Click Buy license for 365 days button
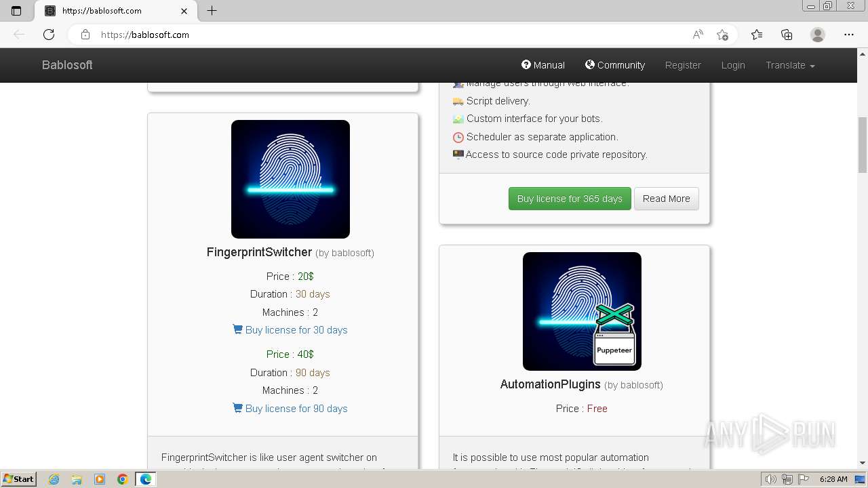Screen dimensions: 868x488 [570, 199]
